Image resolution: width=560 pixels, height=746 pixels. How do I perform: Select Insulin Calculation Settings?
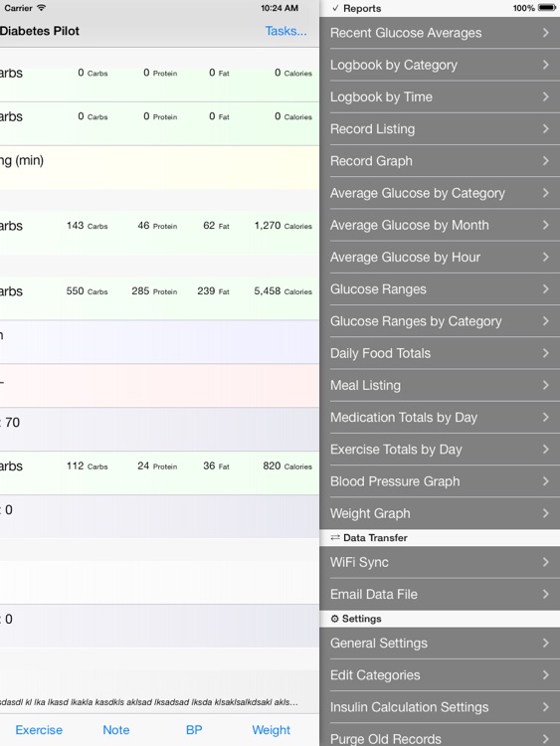pyautogui.click(x=440, y=707)
